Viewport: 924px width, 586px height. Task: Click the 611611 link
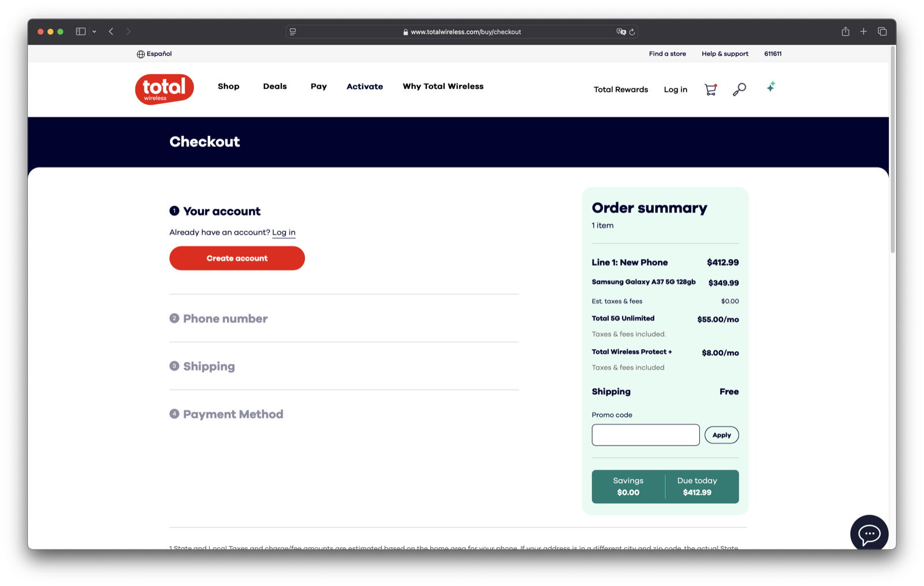(x=773, y=54)
